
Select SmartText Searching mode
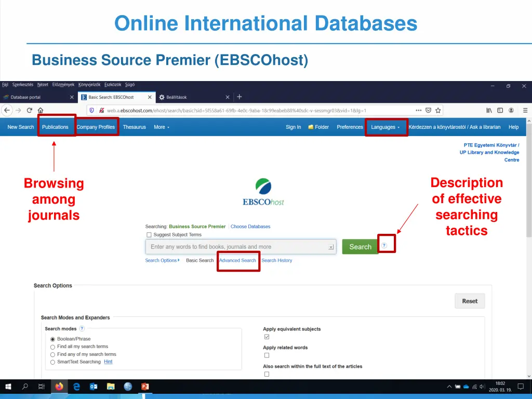coord(52,362)
